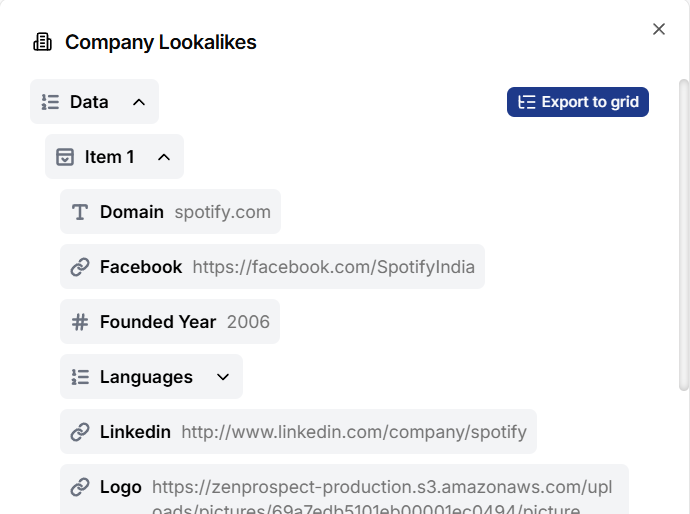This screenshot has width=690, height=514.
Task: Expand the Languages dropdown arrow
Action: (223, 377)
